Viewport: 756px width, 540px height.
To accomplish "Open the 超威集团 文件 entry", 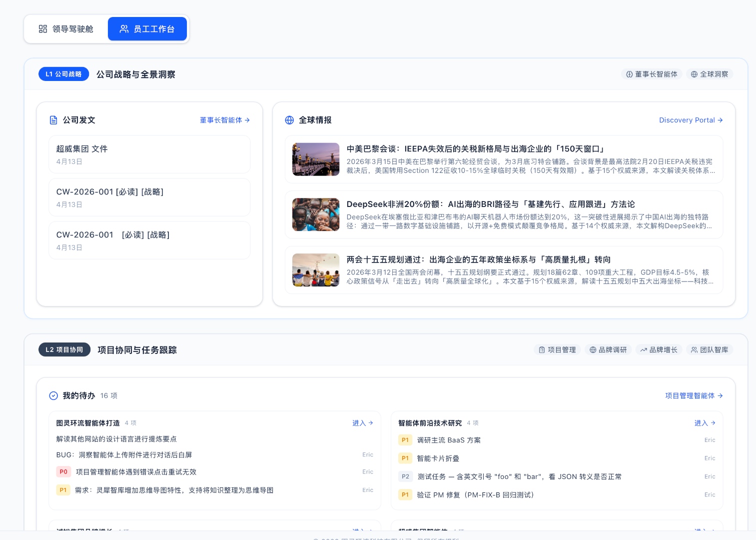I will (149, 154).
